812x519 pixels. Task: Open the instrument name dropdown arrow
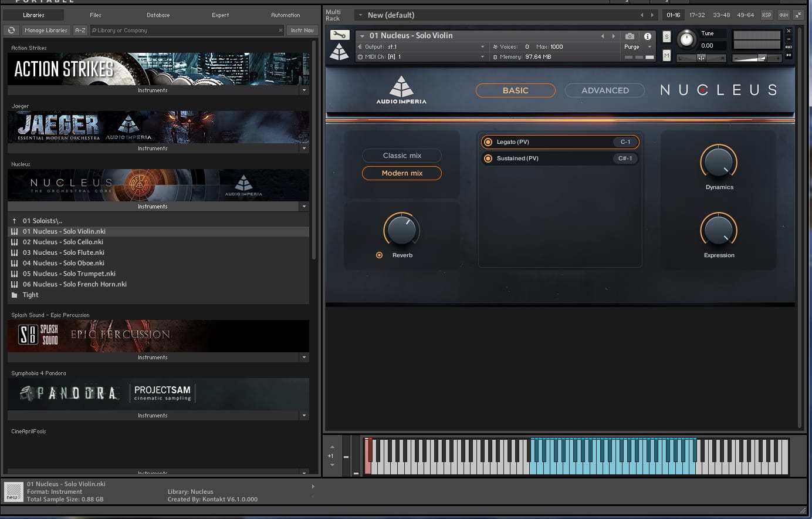coord(362,36)
